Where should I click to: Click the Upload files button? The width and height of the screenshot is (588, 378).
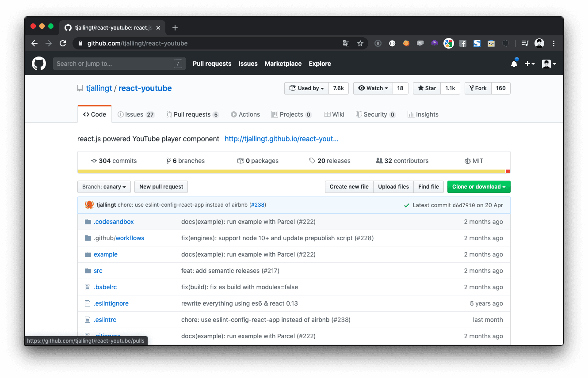[393, 187]
